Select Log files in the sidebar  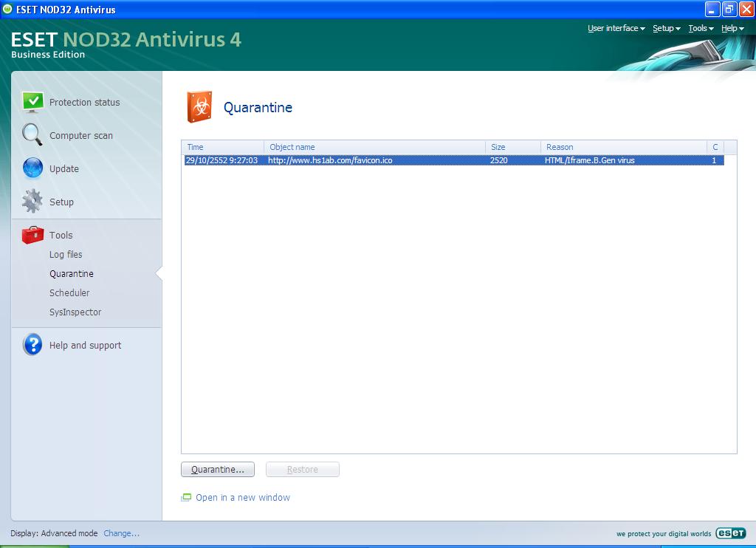click(x=66, y=254)
